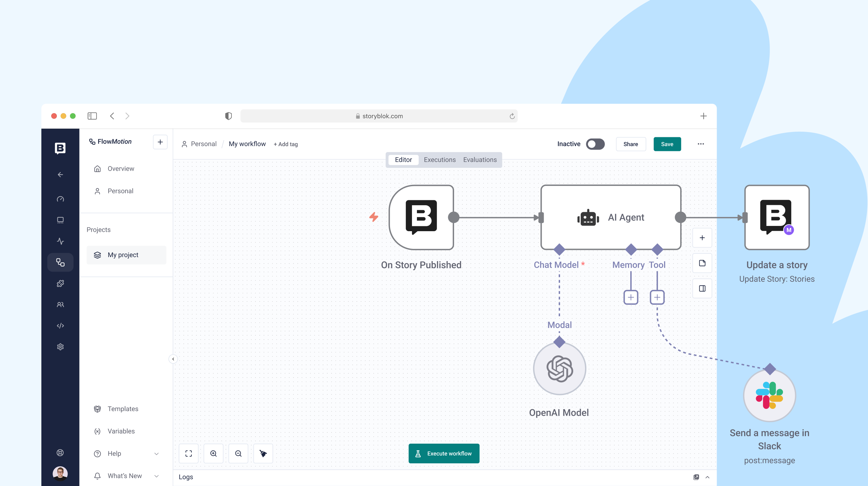The height and width of the screenshot is (486, 868).
Task: Add a sticky note from canvas sidebar
Action: point(702,263)
